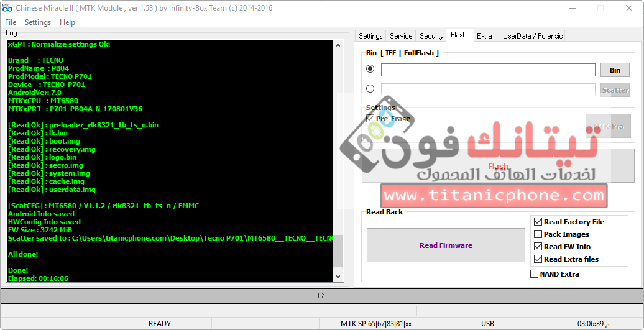Open the Settings menu
Image resolution: width=644 pixels, height=330 pixels.
tap(38, 22)
